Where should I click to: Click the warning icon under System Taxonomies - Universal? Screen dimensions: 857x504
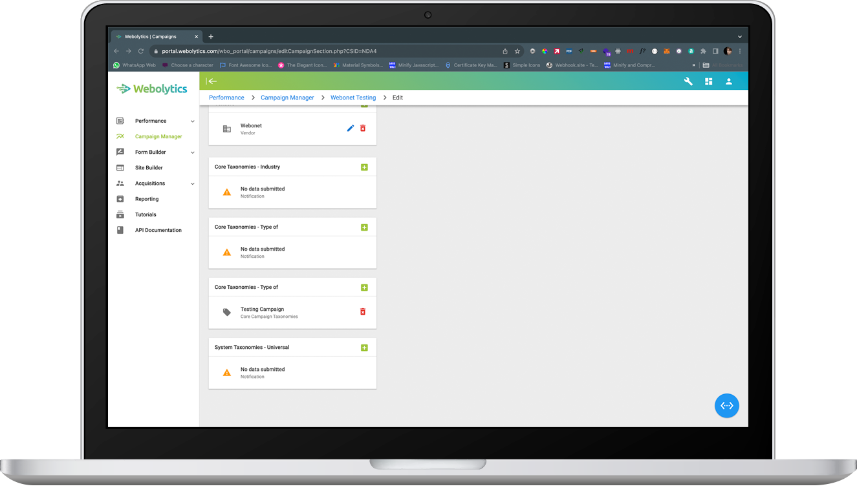pyautogui.click(x=227, y=373)
